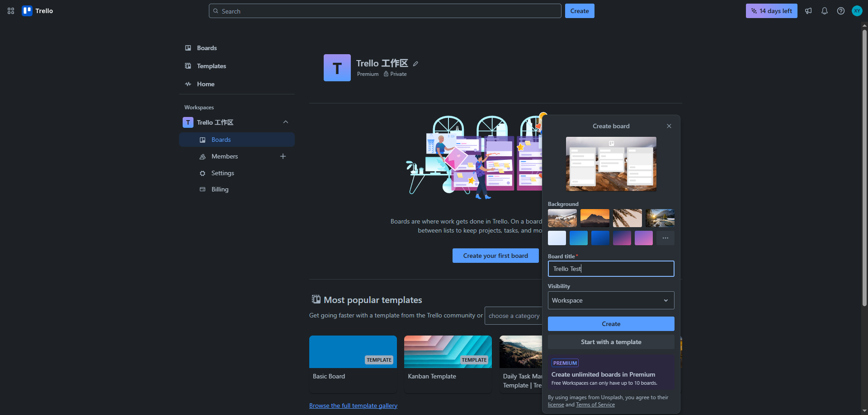Click the Most popular templates heading icon

(x=316, y=299)
